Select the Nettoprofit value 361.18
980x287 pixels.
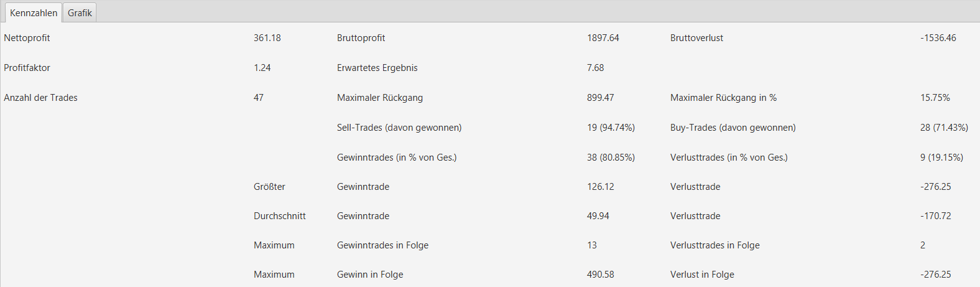point(267,38)
